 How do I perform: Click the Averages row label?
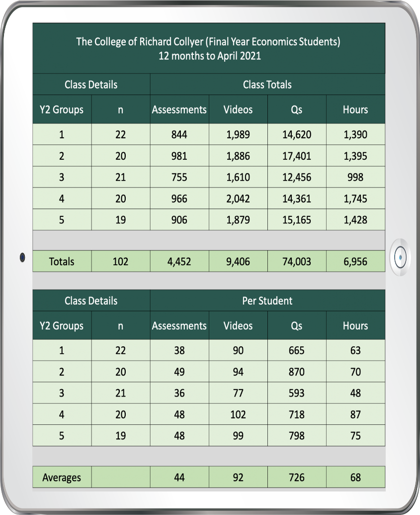(x=62, y=478)
